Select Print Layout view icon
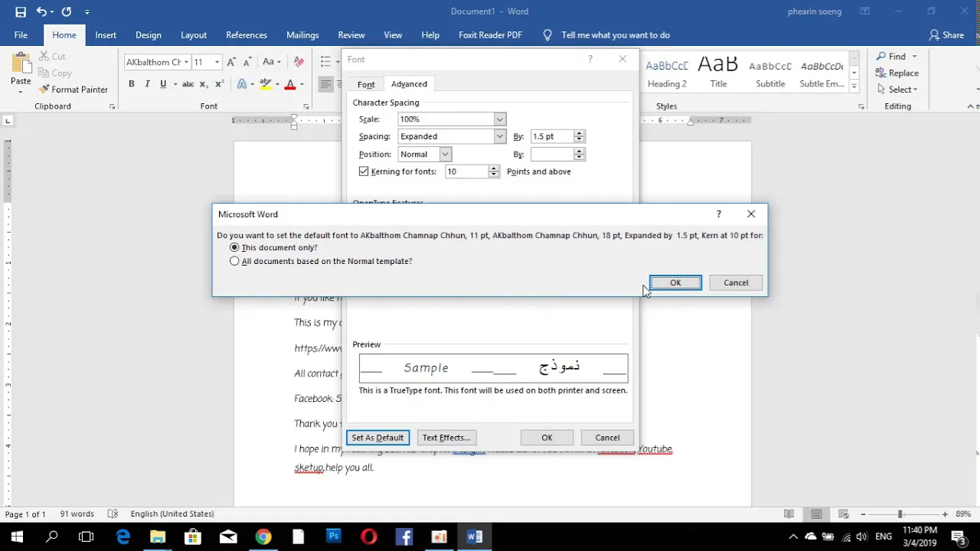The width and height of the screenshot is (980, 551). click(816, 514)
